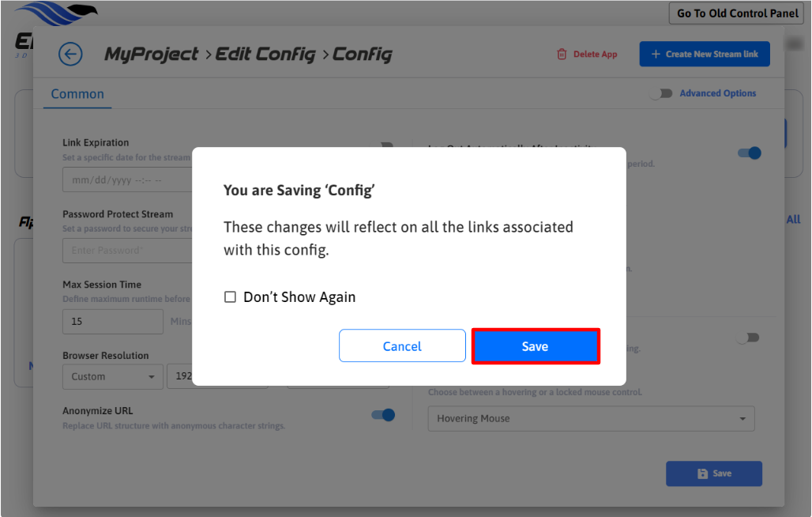The image size is (812, 517).
Task: Click the Link Expiration date field
Action: [x=126, y=179]
